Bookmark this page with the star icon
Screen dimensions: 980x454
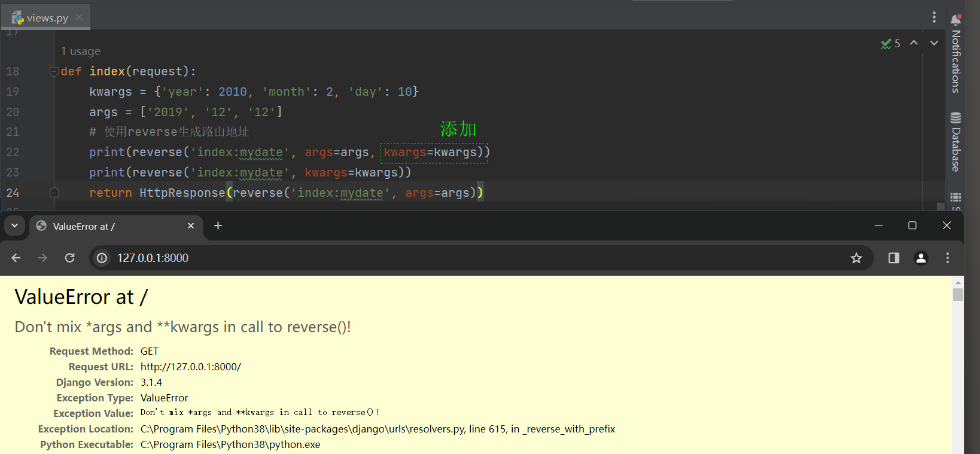point(856,258)
